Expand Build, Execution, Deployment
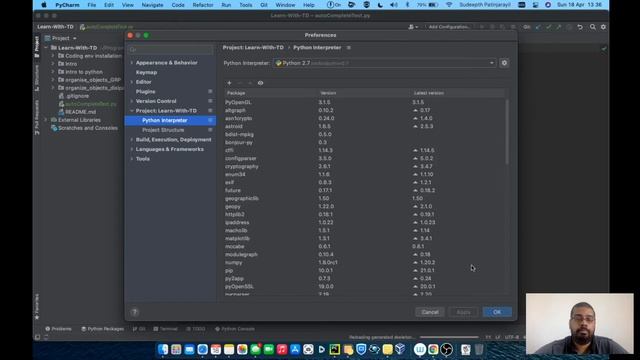This screenshot has height=360, width=640. coord(173,140)
